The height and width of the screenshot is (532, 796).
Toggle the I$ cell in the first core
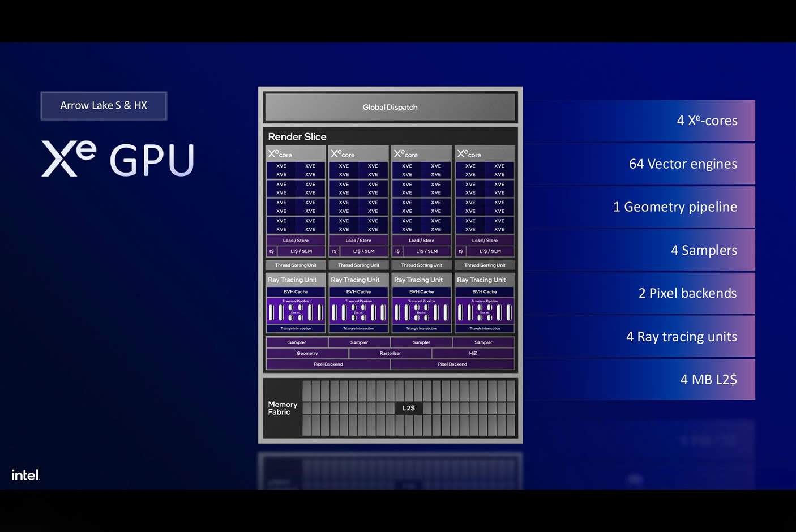coord(272,251)
